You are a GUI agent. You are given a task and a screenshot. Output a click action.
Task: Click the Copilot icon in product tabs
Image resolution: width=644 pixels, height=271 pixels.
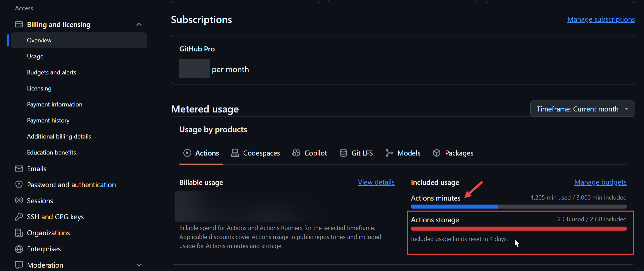(x=296, y=153)
